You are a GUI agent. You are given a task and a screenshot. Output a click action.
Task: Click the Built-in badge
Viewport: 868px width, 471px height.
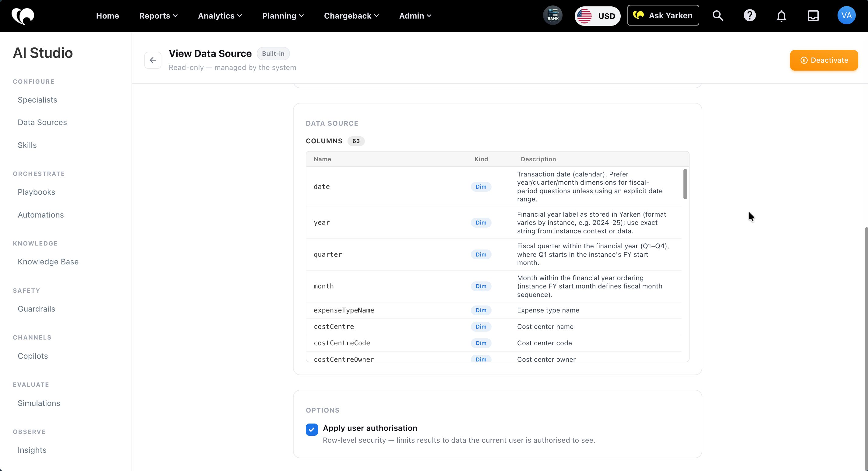(273, 54)
